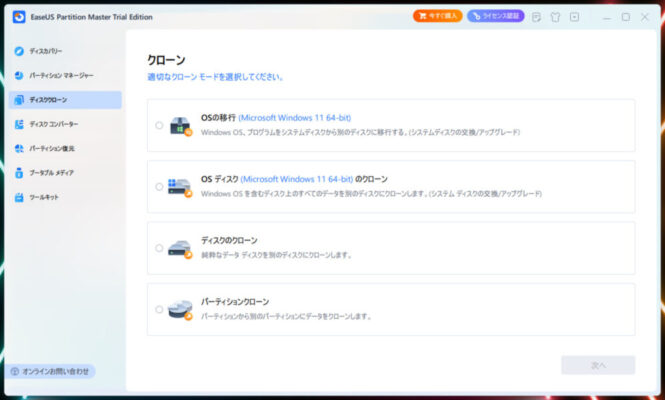This screenshot has width=665, height=400.
Task: Minimize the EaseUS window
Action: pyautogui.click(x=607, y=17)
